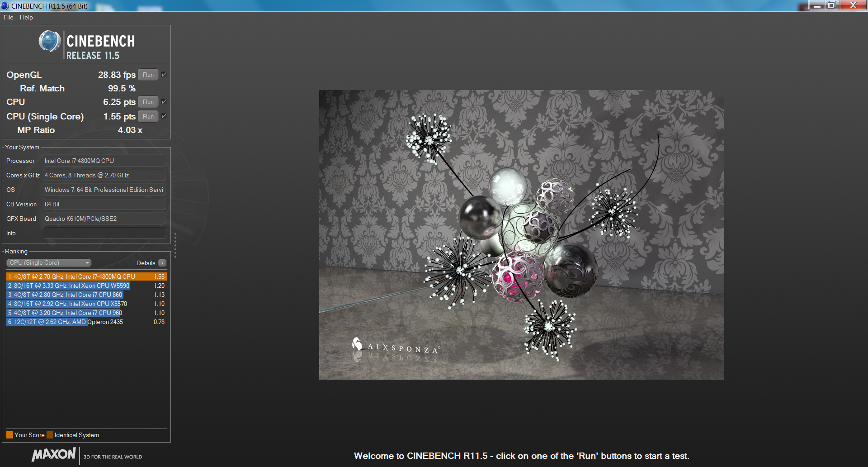Open the ranking type dropdown CPU (Single Core)
This screenshot has height=467, width=868.
click(x=49, y=263)
